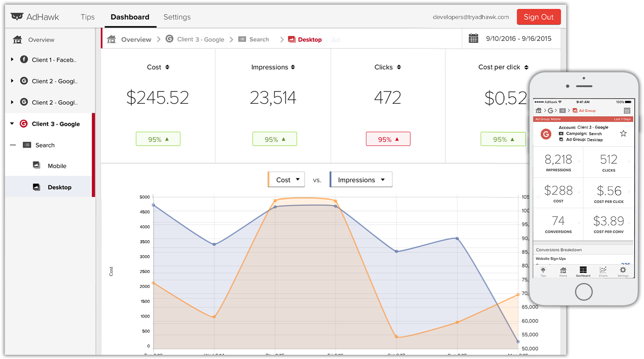Collapse the Client 3 - Google arrow
Viewport: 644px width, 359px height.
12,124
